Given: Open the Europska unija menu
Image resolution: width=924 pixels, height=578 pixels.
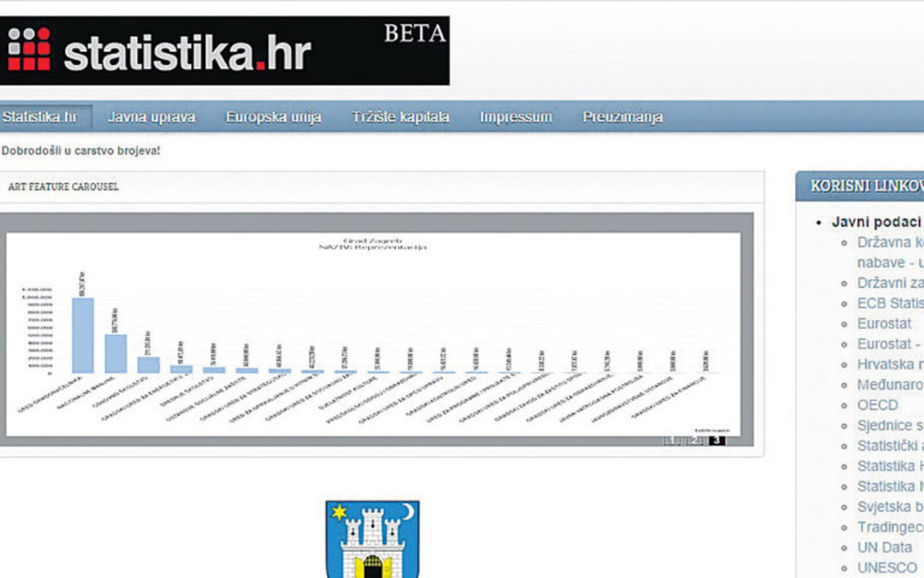Looking at the screenshot, I should point(273,117).
